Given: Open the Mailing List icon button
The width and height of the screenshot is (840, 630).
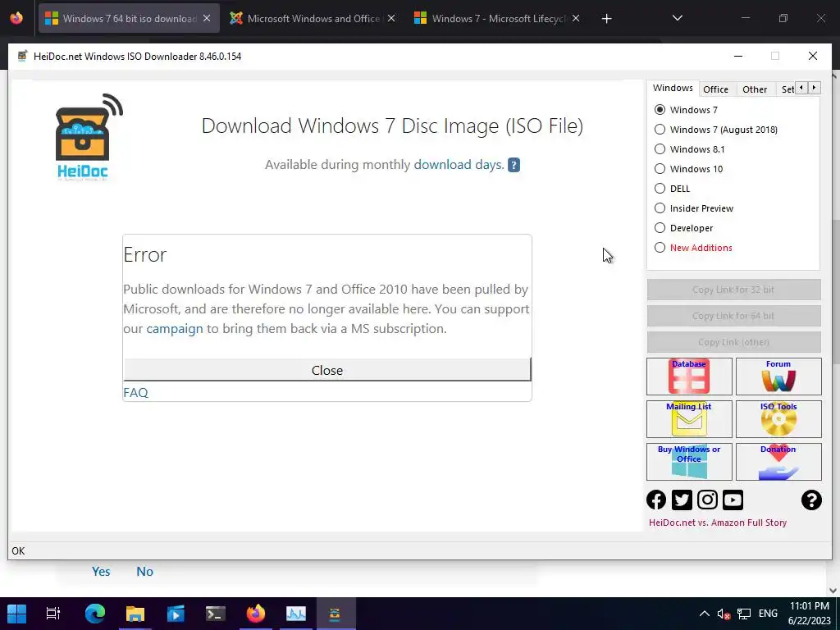Looking at the screenshot, I should click(689, 419).
